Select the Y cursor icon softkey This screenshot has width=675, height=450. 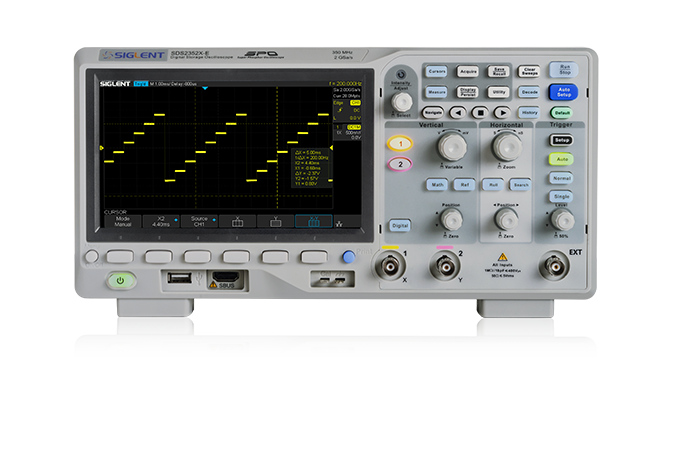pyautogui.click(x=275, y=222)
